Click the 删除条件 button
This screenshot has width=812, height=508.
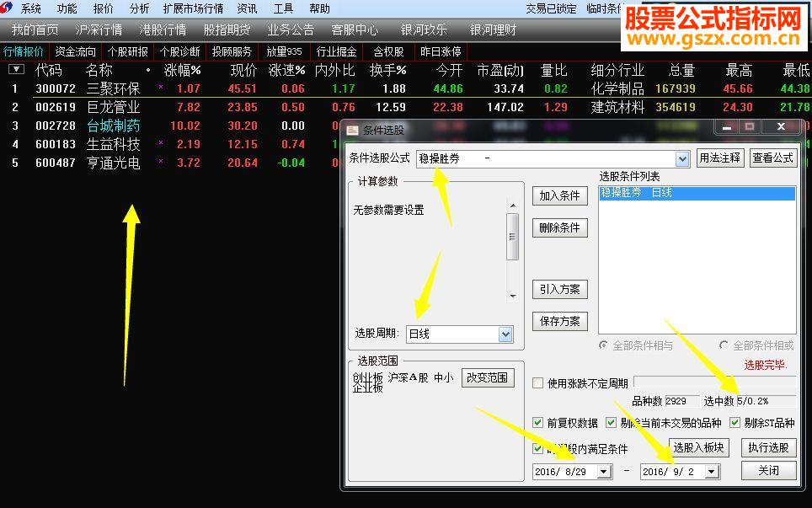[x=560, y=227]
